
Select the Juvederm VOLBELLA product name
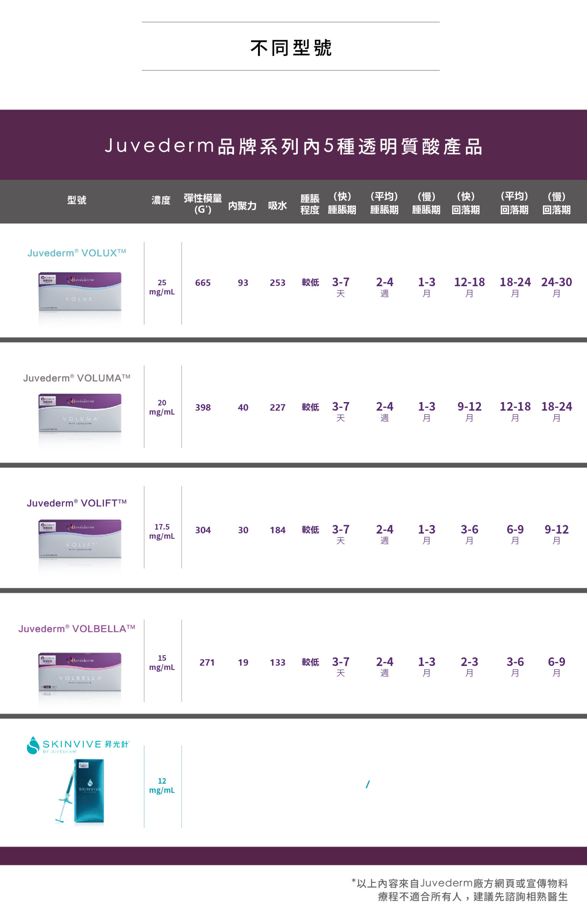[x=77, y=628]
